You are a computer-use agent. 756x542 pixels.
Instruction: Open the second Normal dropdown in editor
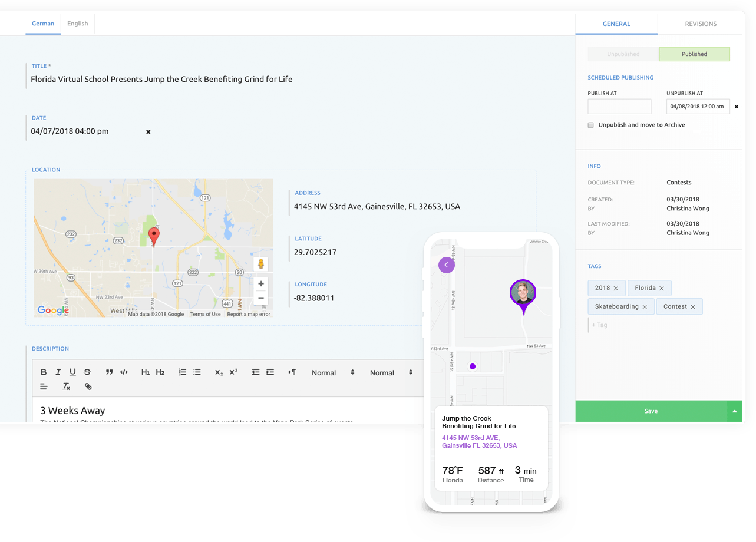coord(391,373)
